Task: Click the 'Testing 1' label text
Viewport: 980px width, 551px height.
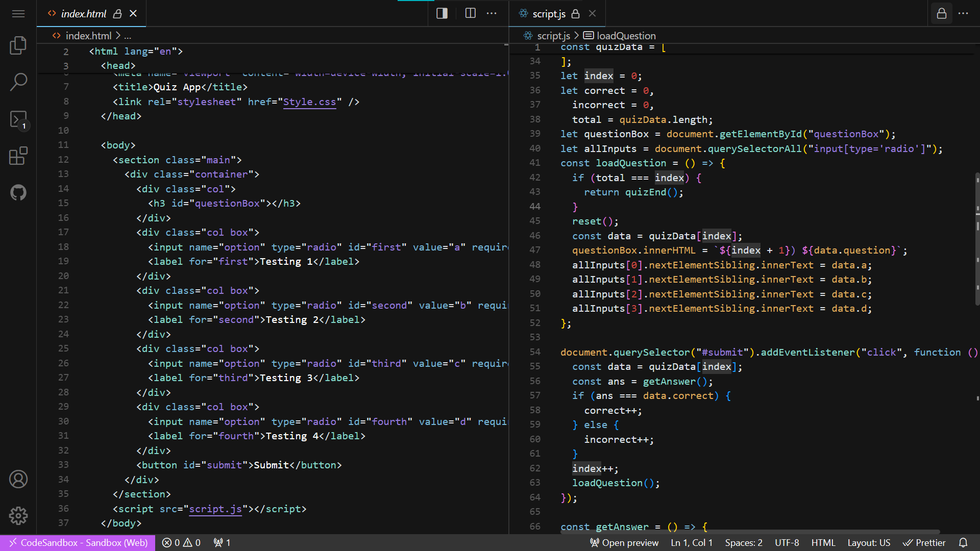Action: click(286, 262)
